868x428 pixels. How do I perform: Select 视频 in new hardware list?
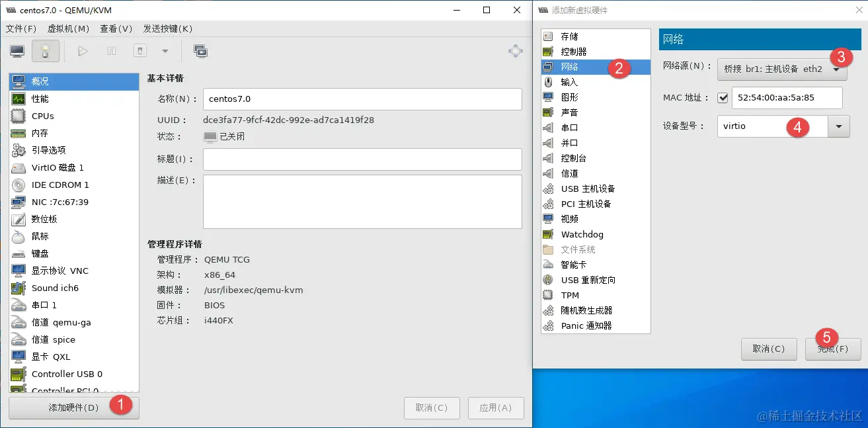[x=596, y=219]
